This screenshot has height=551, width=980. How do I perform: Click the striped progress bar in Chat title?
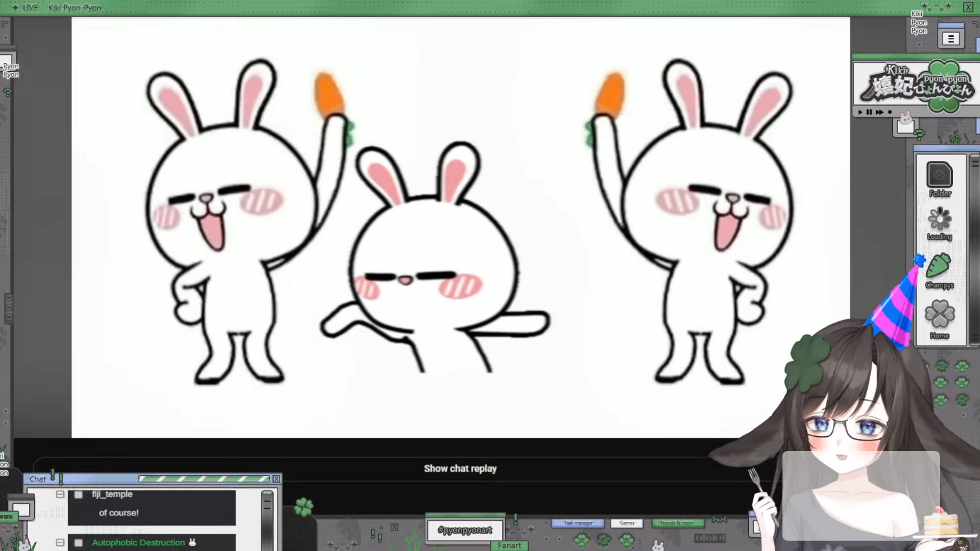point(204,479)
